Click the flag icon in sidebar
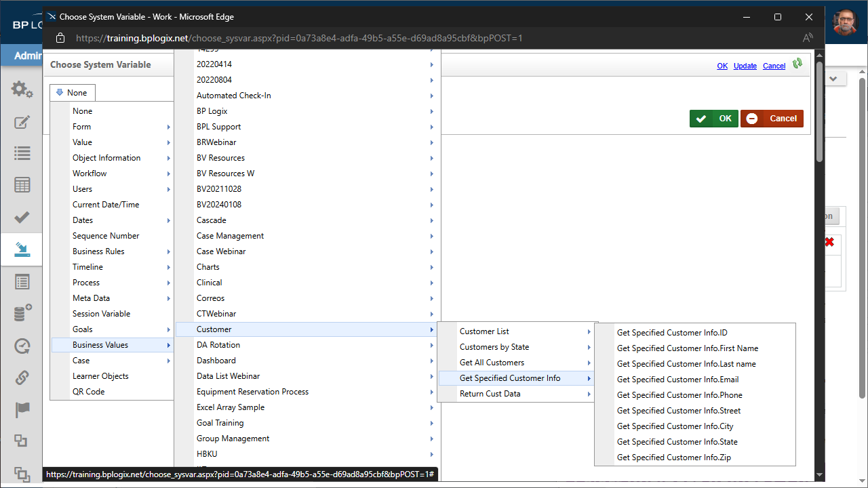This screenshot has width=868, height=488. click(22, 410)
